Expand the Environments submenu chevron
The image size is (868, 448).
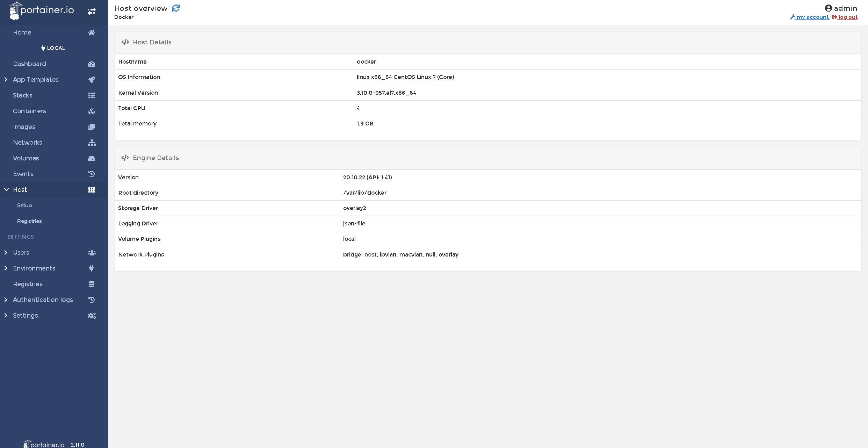click(x=6, y=268)
